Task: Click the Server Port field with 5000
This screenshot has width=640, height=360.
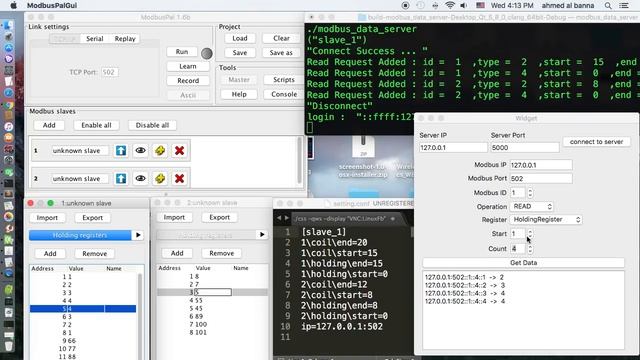Action: point(524,147)
